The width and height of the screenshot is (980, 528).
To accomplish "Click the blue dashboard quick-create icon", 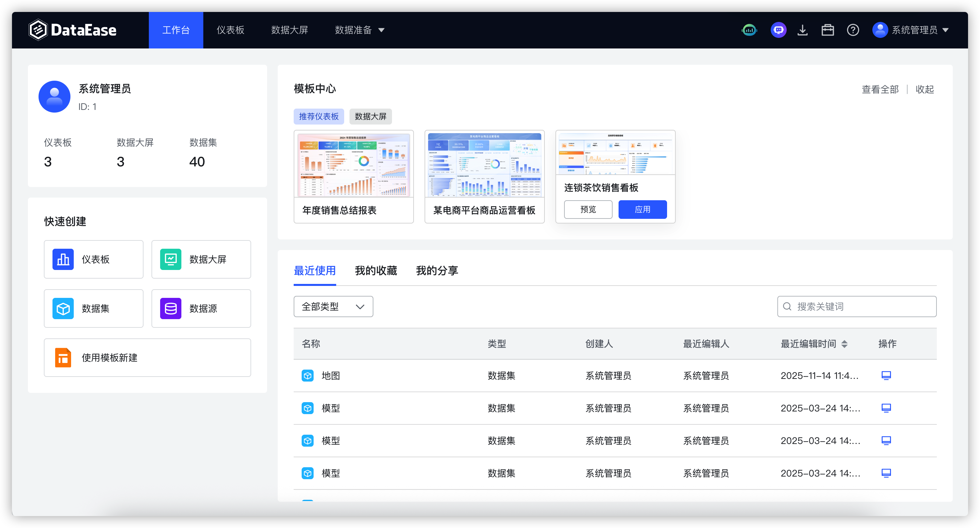I will point(63,259).
